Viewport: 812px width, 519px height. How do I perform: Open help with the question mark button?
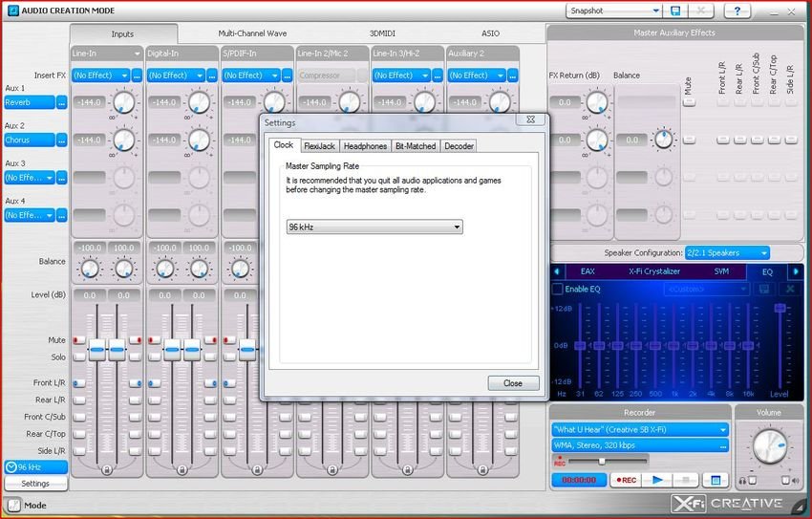737,11
